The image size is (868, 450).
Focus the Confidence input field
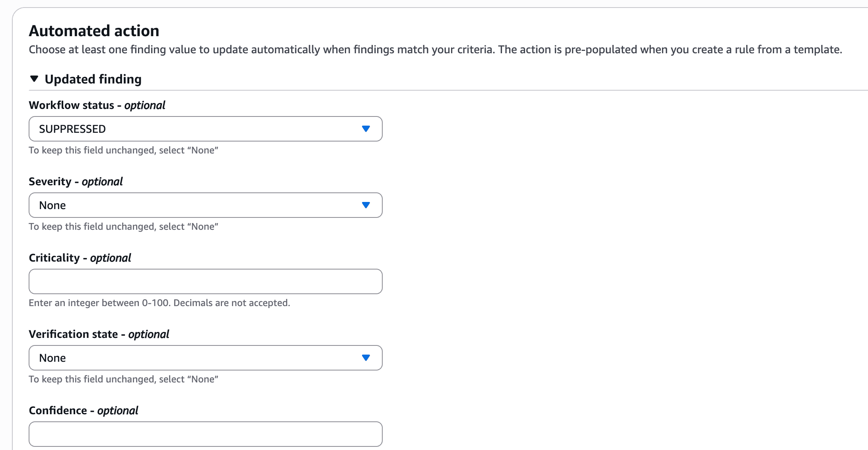click(x=205, y=434)
